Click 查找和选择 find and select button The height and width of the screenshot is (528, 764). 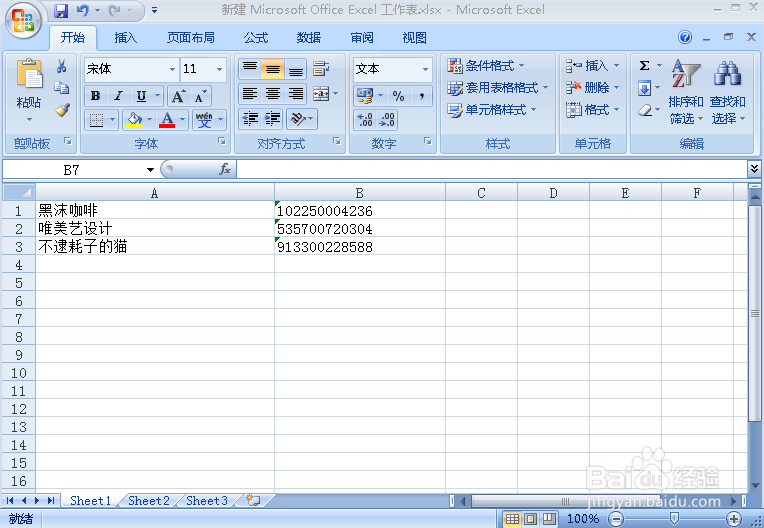tap(727, 92)
